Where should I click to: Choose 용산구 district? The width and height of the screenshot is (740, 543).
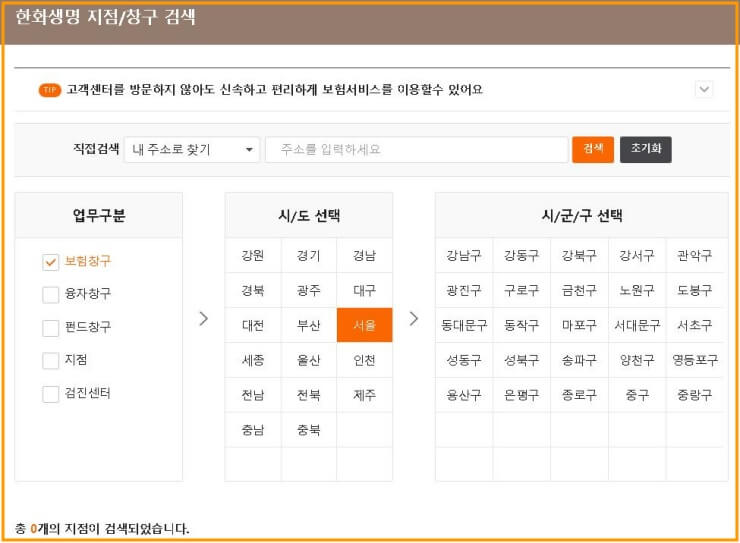pyautogui.click(x=464, y=395)
